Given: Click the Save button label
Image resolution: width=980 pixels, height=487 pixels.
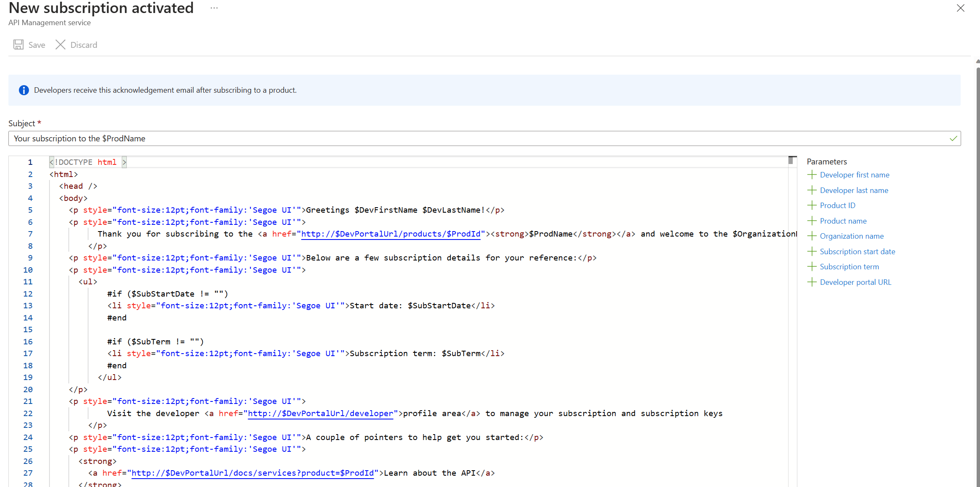Looking at the screenshot, I should tap(37, 45).
